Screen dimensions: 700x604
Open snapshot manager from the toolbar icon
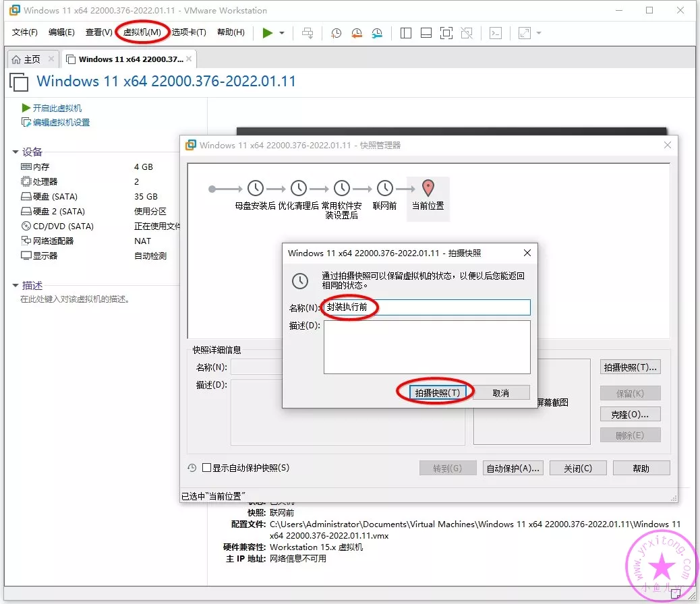(x=377, y=33)
